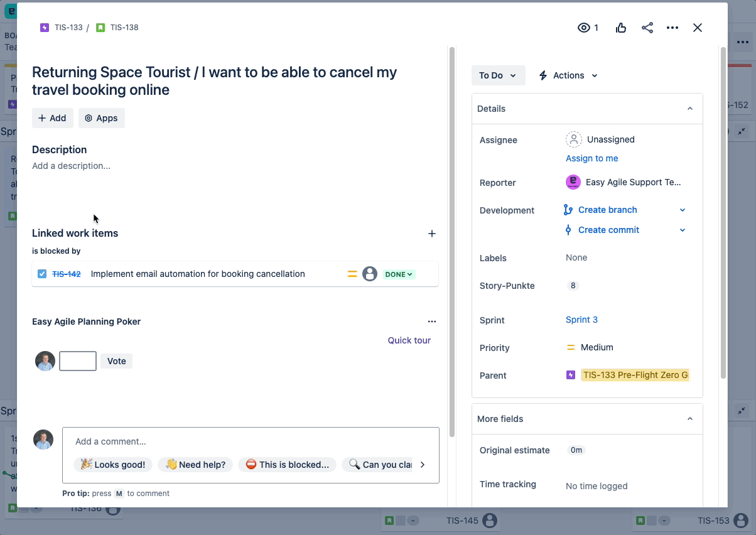
Task: Open the Easy Agile Planning Poker options ellipsis
Action: coord(432,322)
